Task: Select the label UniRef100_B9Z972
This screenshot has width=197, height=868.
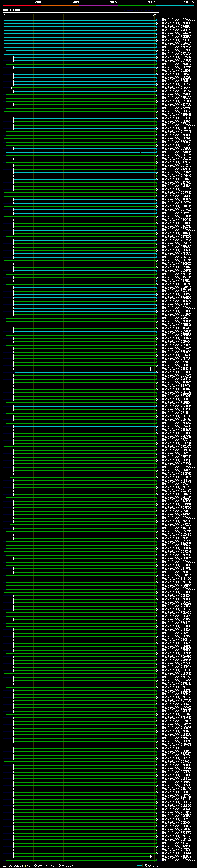Action: click(177, 447)
